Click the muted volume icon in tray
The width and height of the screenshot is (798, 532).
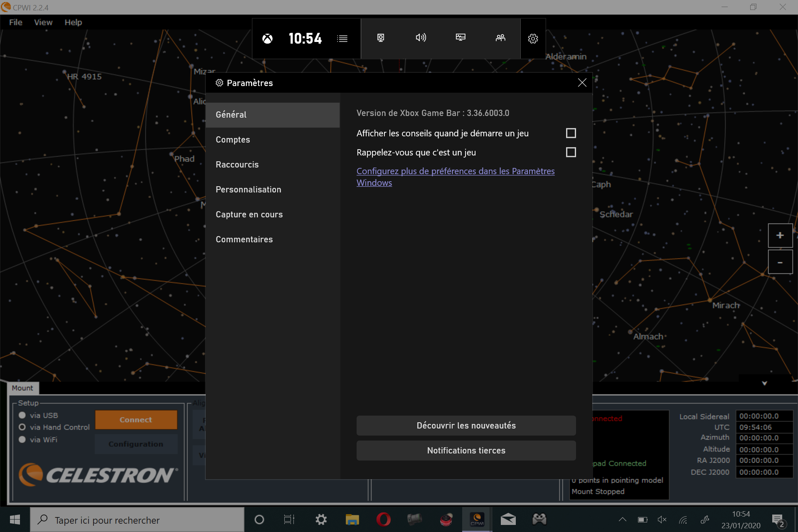[x=662, y=520]
